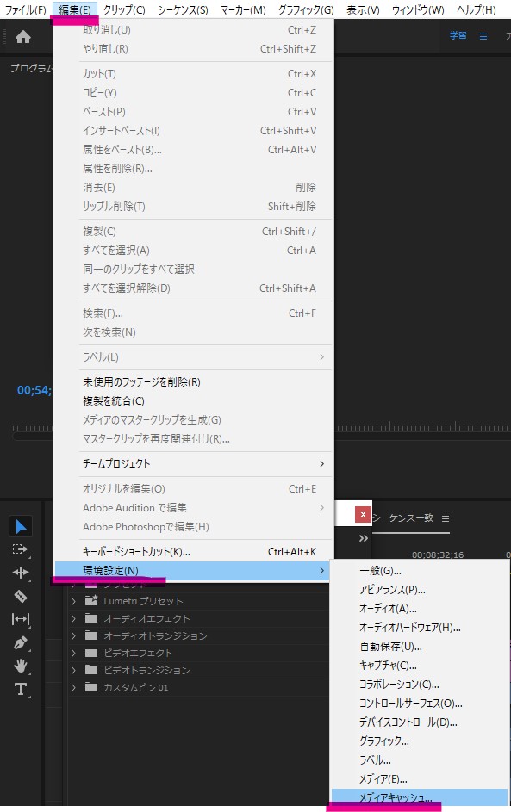The height and width of the screenshot is (812, 511).
Task: Open the 環境設定(N) submenu arrow
Action: (321, 570)
